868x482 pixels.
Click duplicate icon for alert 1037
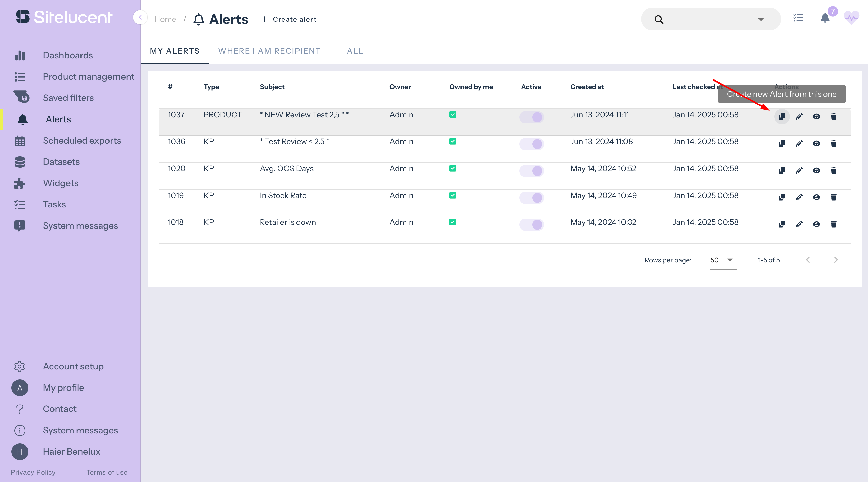782,117
